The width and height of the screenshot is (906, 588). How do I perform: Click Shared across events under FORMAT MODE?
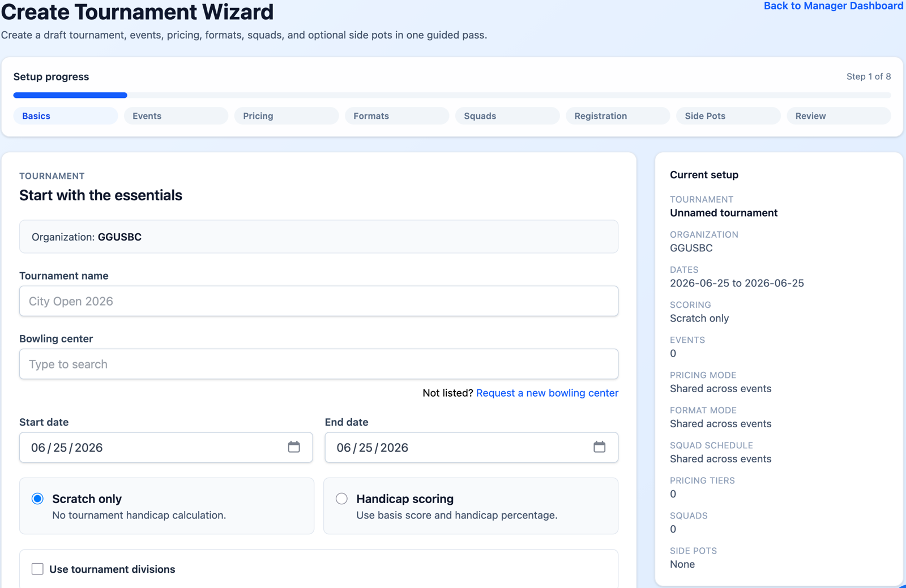tap(720, 423)
